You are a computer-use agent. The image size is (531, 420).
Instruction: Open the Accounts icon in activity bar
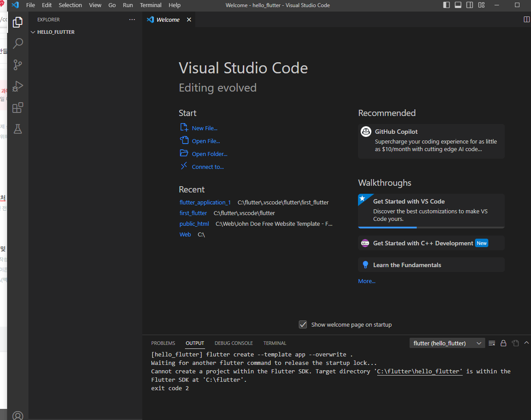tap(18, 416)
